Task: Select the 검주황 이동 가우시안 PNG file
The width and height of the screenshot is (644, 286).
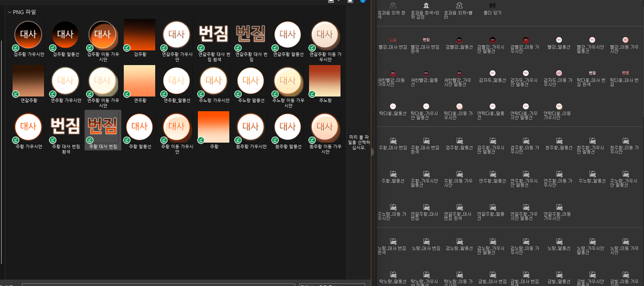Action: click(x=102, y=35)
